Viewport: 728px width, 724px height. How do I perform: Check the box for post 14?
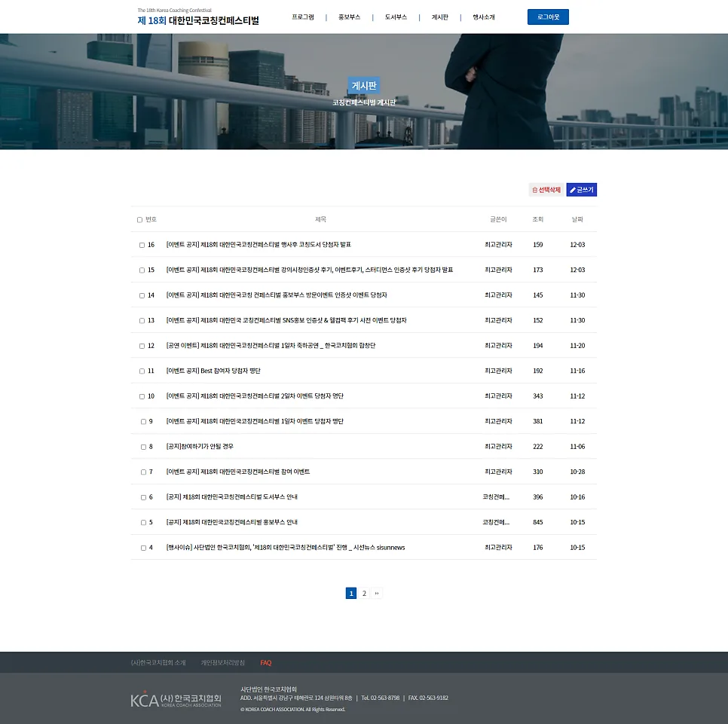[142, 295]
